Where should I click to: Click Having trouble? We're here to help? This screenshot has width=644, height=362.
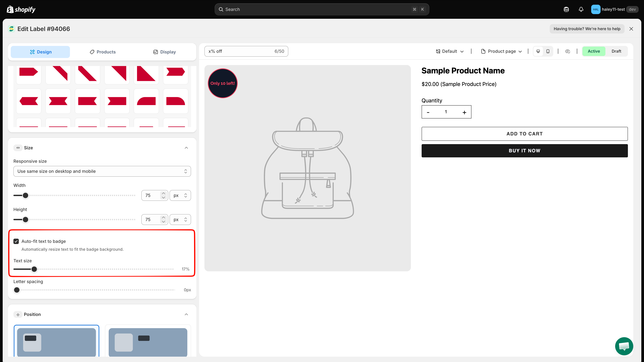pyautogui.click(x=587, y=29)
